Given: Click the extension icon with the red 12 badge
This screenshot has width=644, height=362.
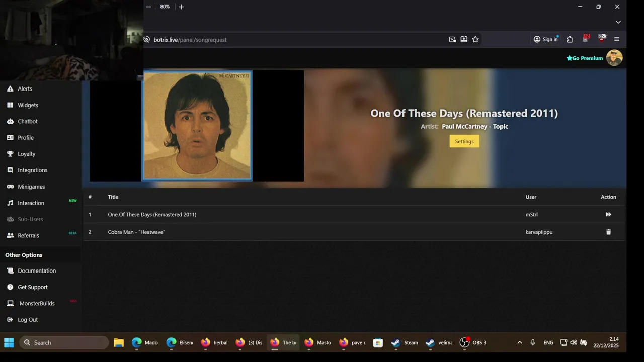Looking at the screenshot, I should pos(586,38).
